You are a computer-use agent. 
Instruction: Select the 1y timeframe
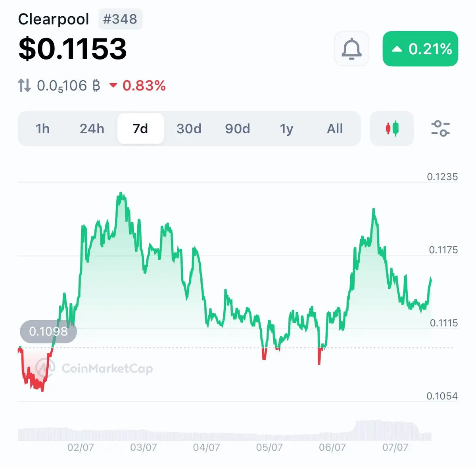pyautogui.click(x=286, y=129)
